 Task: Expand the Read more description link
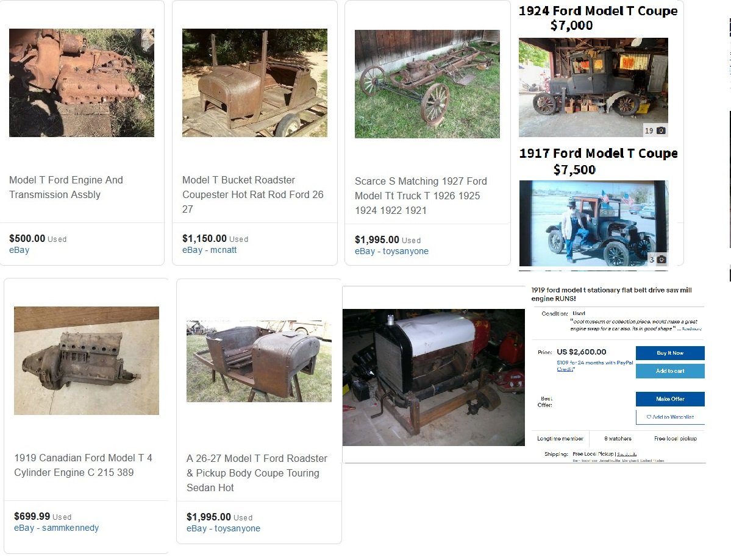pos(691,328)
